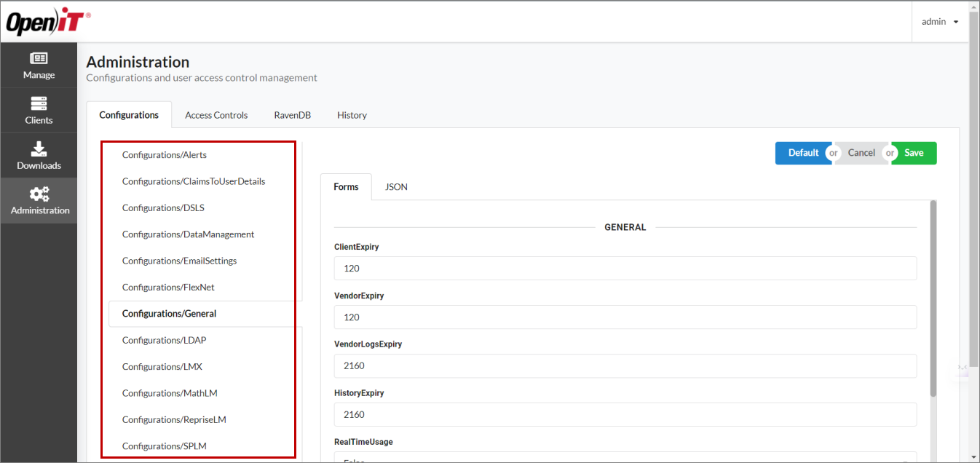Click the green Save button
The width and height of the screenshot is (980, 463).
[914, 153]
